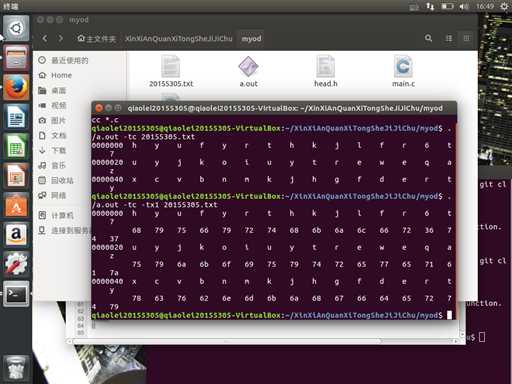The height and width of the screenshot is (384, 512).
Task: Open LibreOffice Writer from the launcher
Action: click(16, 117)
